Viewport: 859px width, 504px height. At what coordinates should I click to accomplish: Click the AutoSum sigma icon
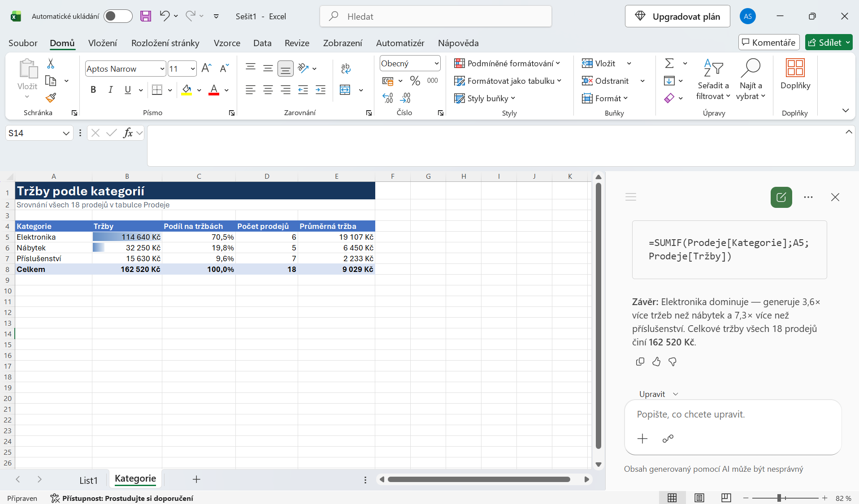coord(669,63)
